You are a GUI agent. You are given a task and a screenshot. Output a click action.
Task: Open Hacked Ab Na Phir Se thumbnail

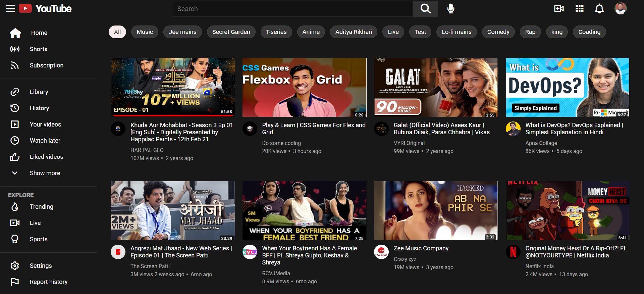(x=436, y=211)
